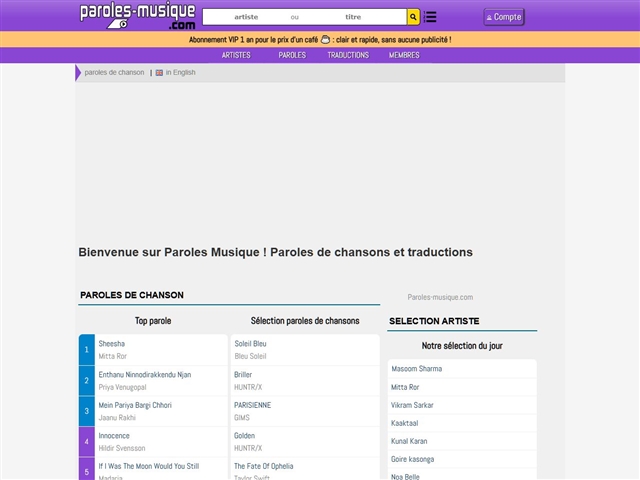Click the Sélection paroles de chansons heading
Viewport: 640px width, 480px height.
(x=305, y=321)
